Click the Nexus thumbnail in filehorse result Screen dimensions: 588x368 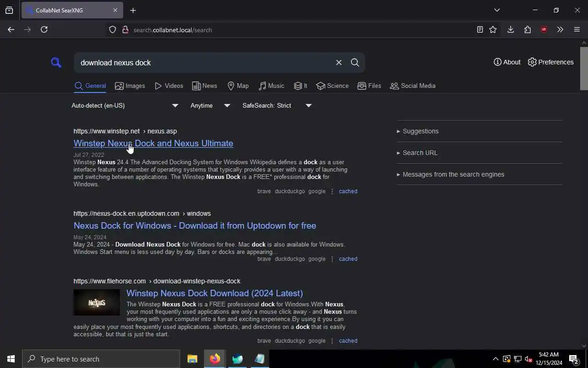[96, 302]
